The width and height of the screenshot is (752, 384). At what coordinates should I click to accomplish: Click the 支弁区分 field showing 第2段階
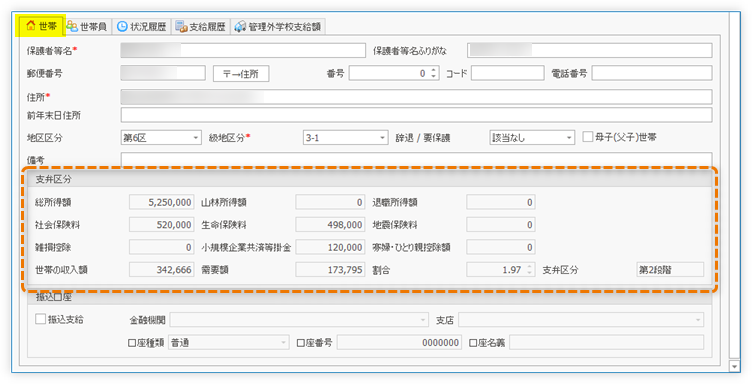point(670,270)
